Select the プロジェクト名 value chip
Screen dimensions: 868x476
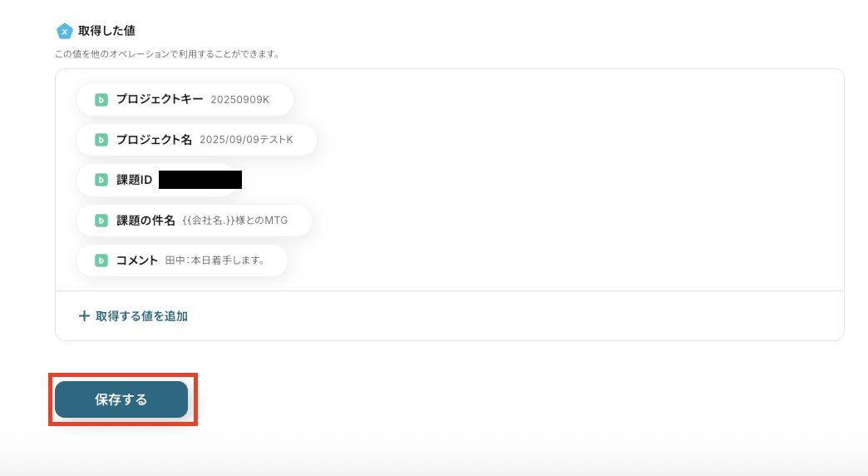point(196,140)
